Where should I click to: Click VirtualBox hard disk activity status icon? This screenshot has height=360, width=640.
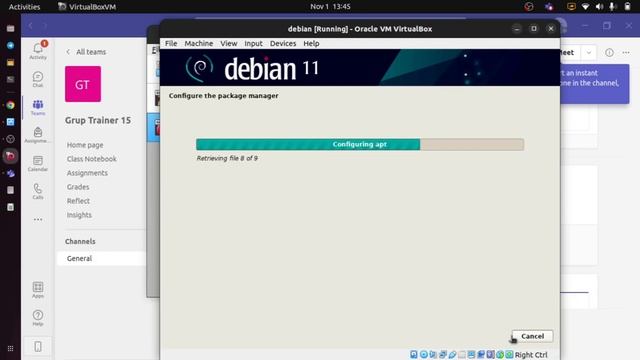click(x=414, y=354)
